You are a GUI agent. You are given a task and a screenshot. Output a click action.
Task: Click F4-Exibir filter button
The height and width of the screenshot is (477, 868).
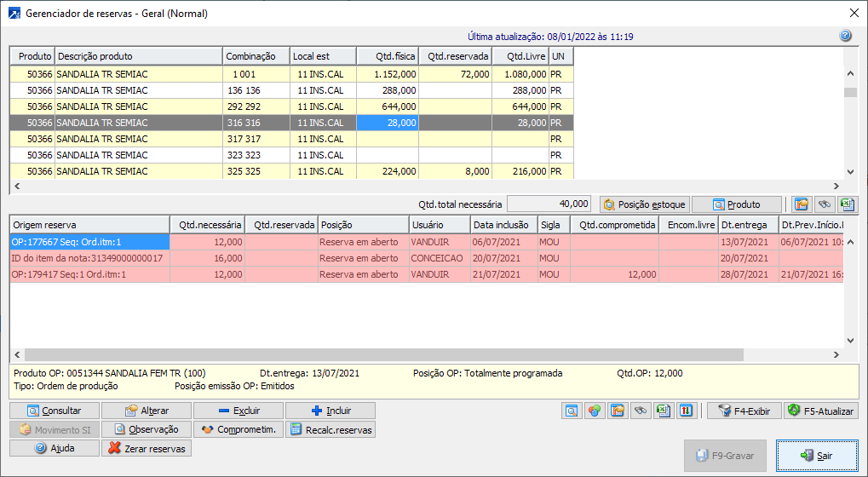744,411
